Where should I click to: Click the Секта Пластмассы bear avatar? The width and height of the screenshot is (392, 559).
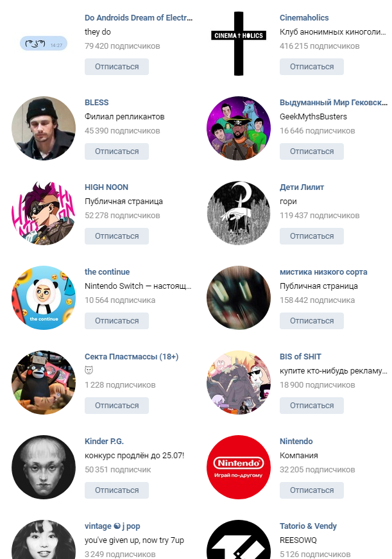(x=44, y=382)
